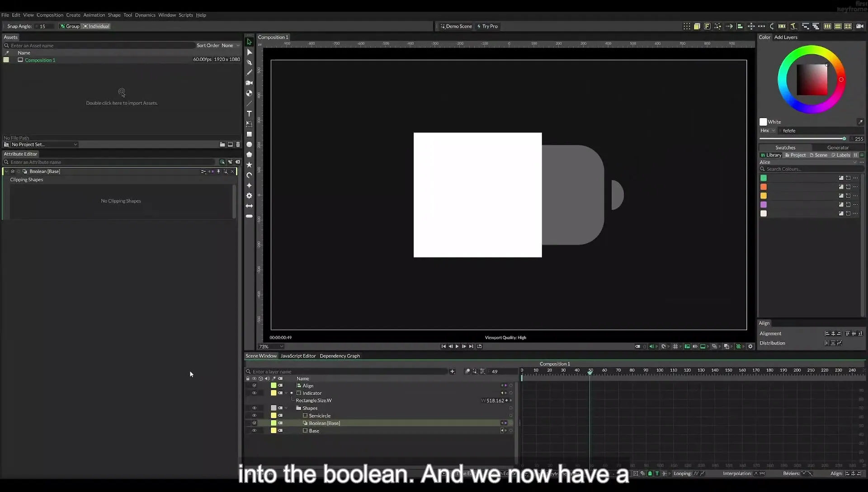The width and height of the screenshot is (868, 492).
Task: Open the 73% zoom dropdown
Action: (271, 347)
